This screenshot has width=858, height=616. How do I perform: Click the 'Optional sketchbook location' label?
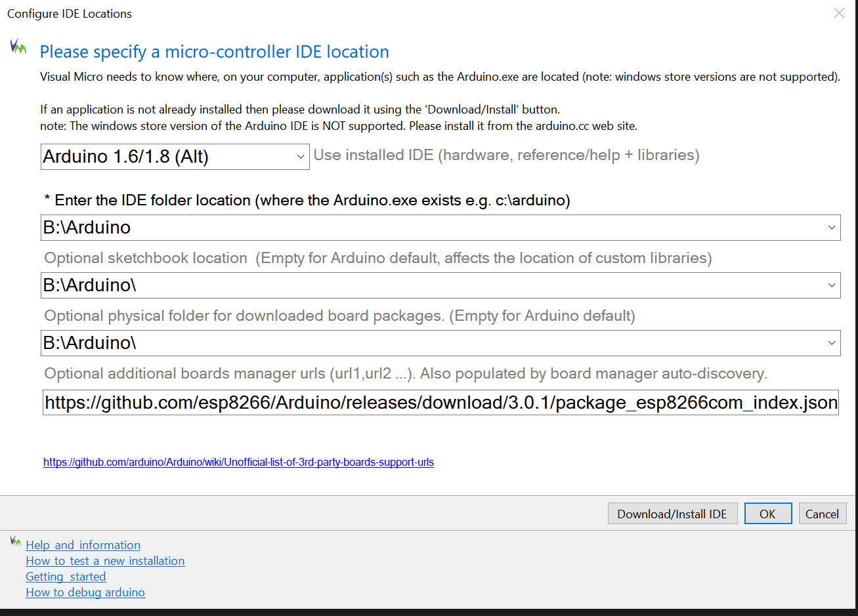tap(378, 258)
